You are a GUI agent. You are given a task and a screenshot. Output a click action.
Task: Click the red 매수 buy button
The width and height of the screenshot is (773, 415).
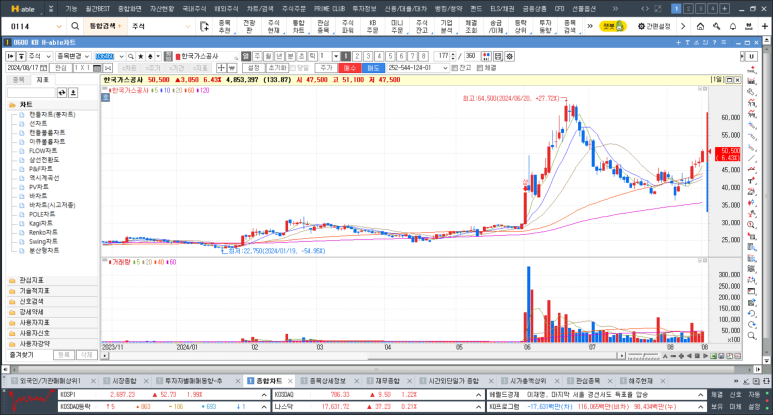(x=350, y=68)
